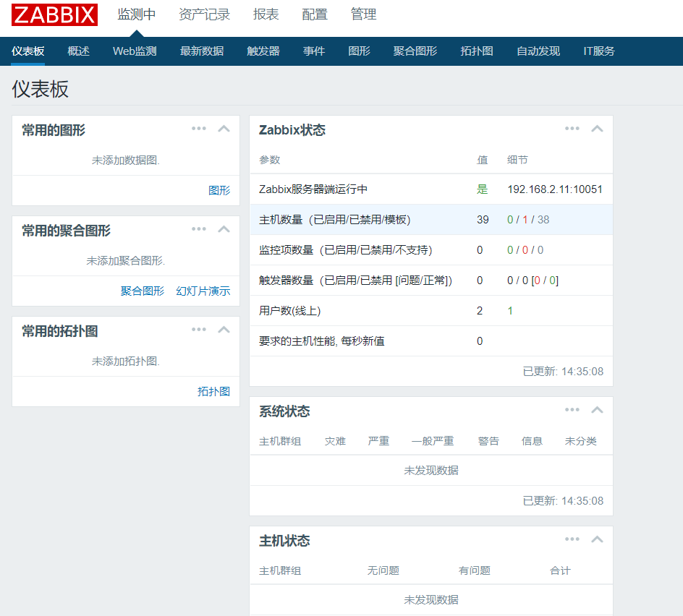Viewport: 683px width, 616px height.
Task: Click the 触发器数量 row label
Action: (355, 281)
